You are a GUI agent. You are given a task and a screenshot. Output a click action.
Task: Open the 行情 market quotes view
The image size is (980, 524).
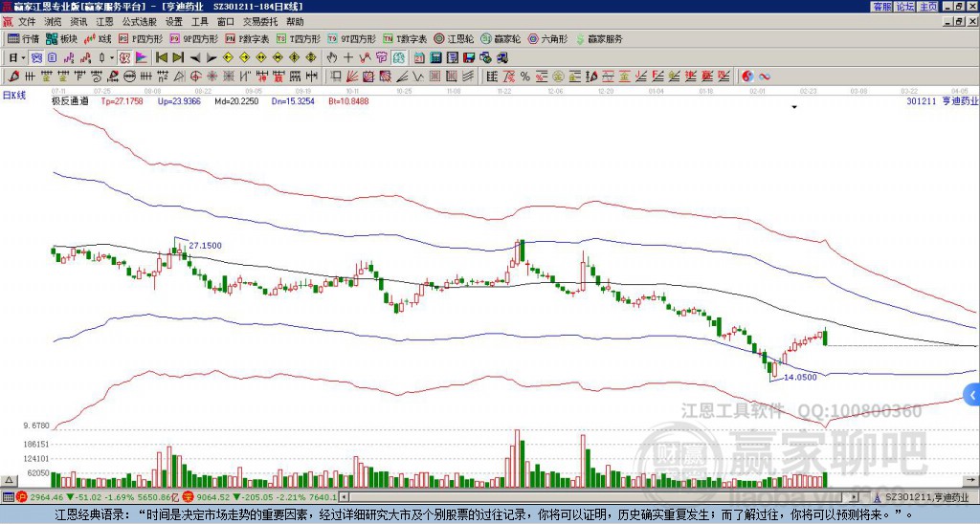(23, 38)
